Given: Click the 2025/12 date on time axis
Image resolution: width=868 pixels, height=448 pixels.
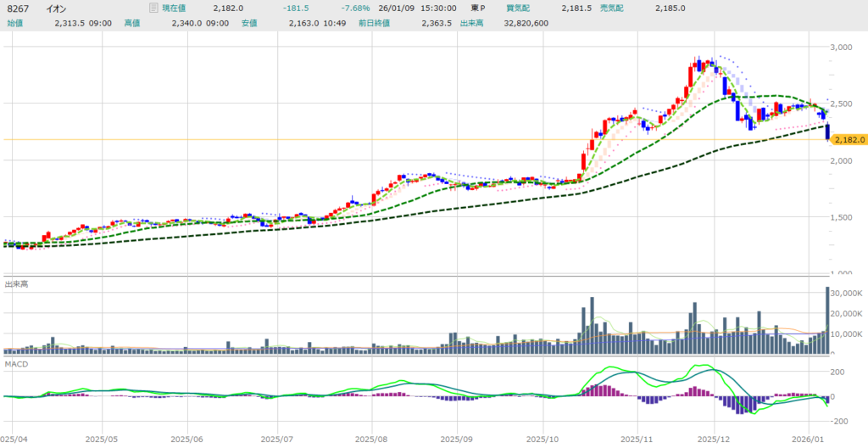Looking at the screenshot, I should 713,440.
